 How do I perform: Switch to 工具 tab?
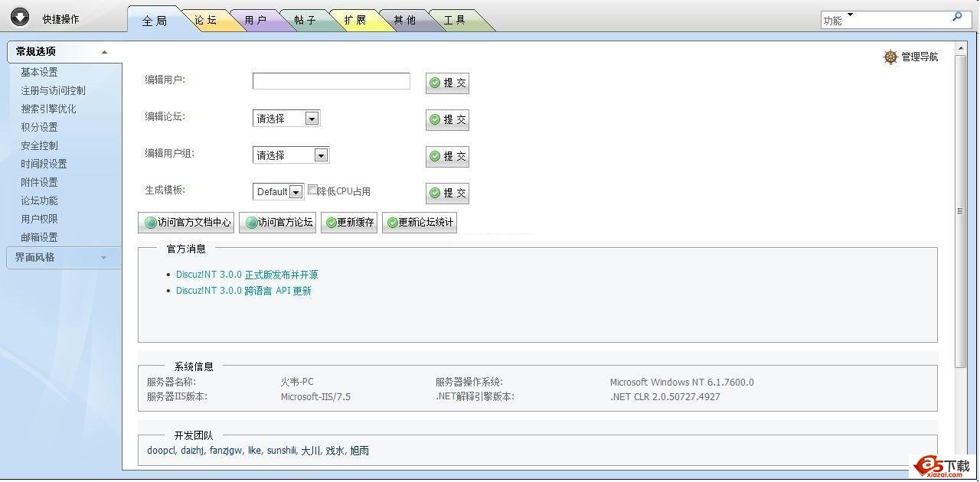[x=454, y=21]
